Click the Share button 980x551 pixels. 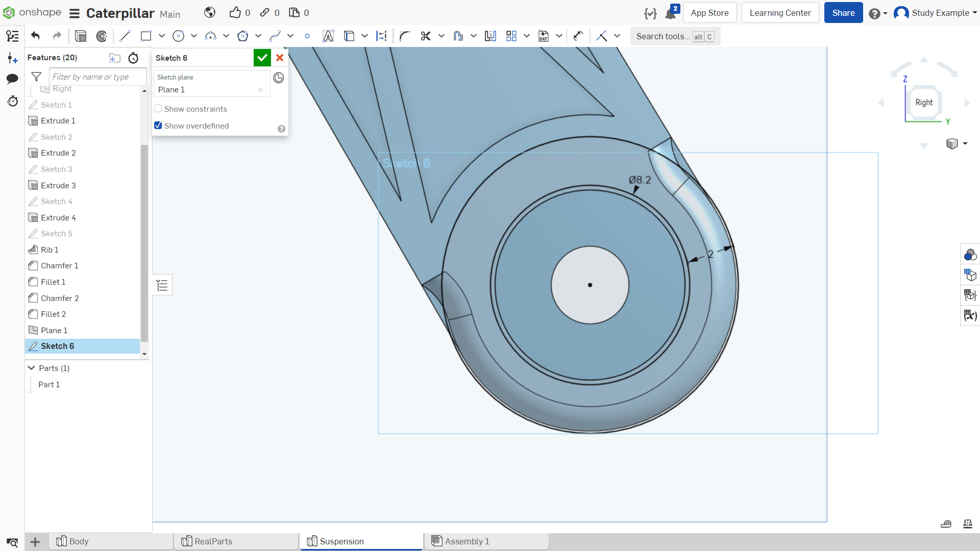[x=843, y=13]
